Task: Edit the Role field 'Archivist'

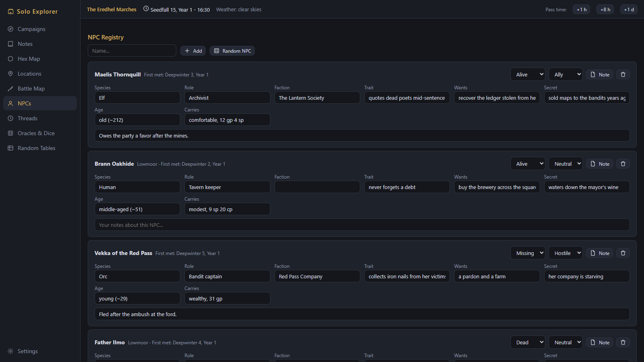Action: click(x=227, y=98)
